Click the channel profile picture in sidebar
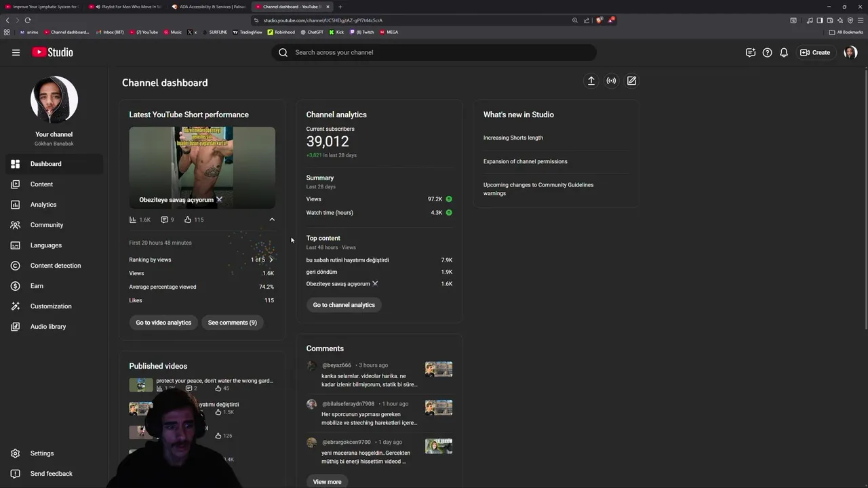The width and height of the screenshot is (868, 488). pyautogui.click(x=54, y=100)
